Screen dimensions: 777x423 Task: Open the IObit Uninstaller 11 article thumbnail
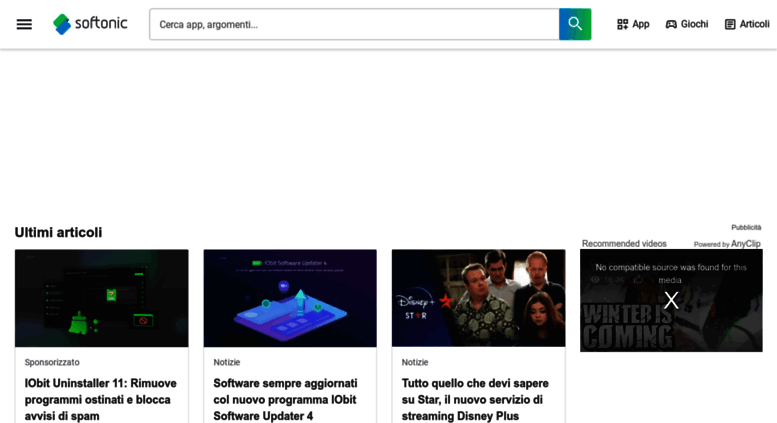point(102,298)
